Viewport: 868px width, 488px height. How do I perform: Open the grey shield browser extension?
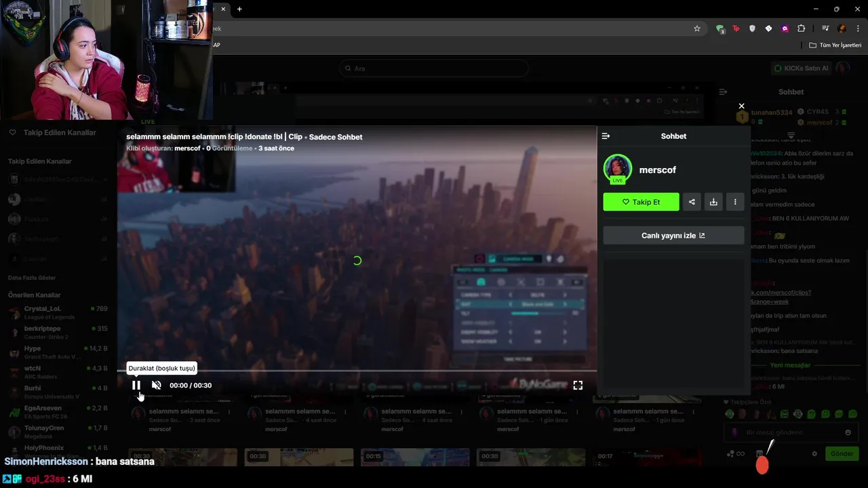click(x=752, y=28)
